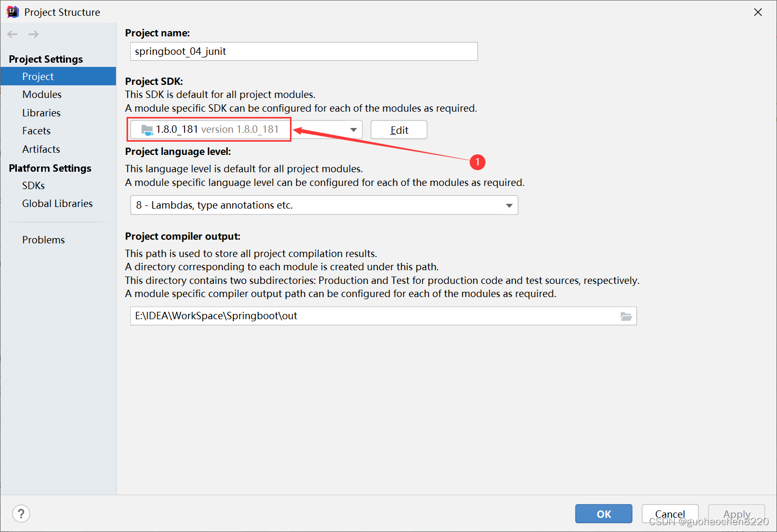Open Global Libraries section
Screen dimensions: 777x532
tap(58, 203)
